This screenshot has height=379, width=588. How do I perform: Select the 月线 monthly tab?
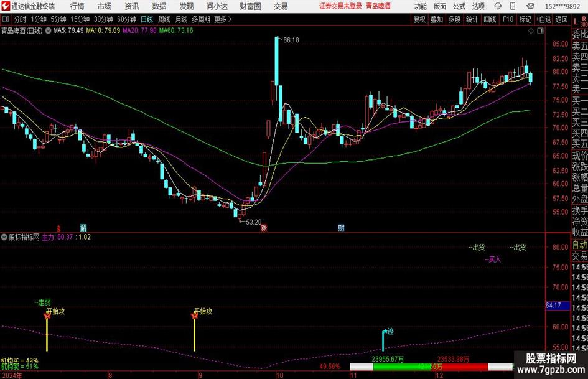coord(182,19)
